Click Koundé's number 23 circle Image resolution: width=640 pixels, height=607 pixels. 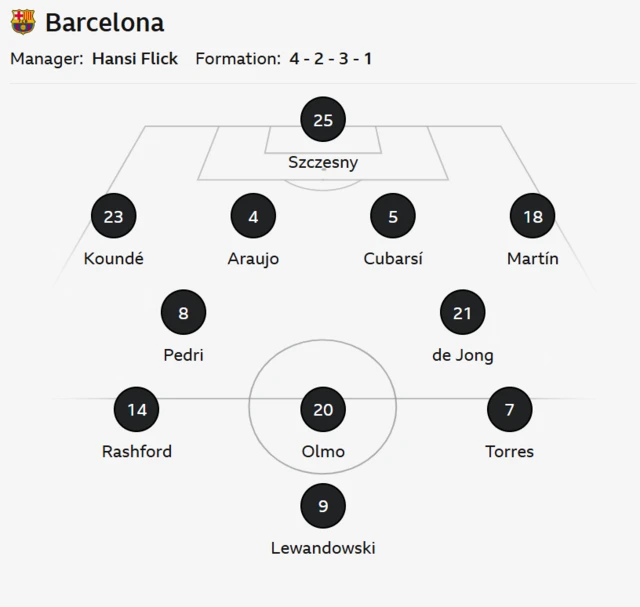click(x=113, y=217)
